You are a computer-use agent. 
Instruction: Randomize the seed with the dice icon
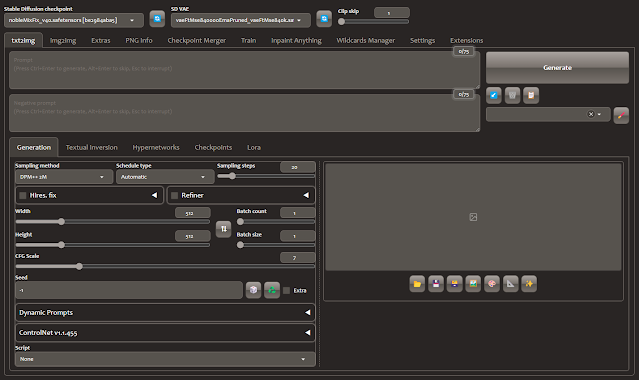pyautogui.click(x=253, y=290)
